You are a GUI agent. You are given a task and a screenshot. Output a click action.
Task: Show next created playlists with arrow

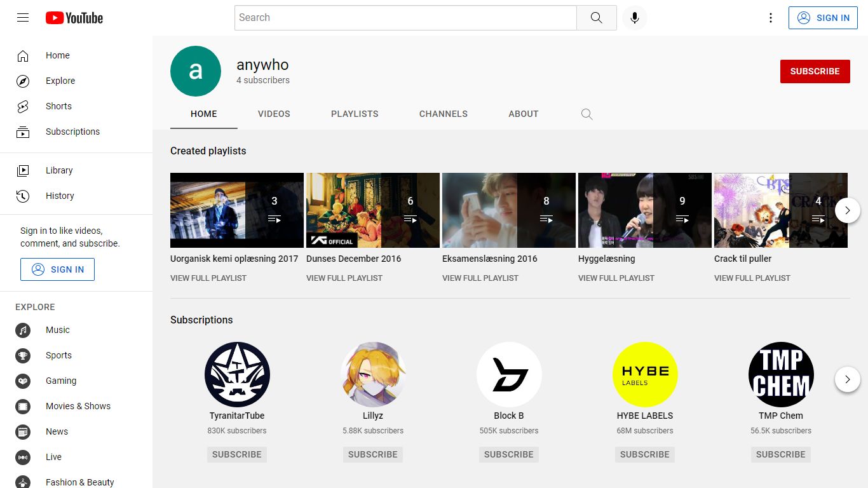tap(848, 210)
